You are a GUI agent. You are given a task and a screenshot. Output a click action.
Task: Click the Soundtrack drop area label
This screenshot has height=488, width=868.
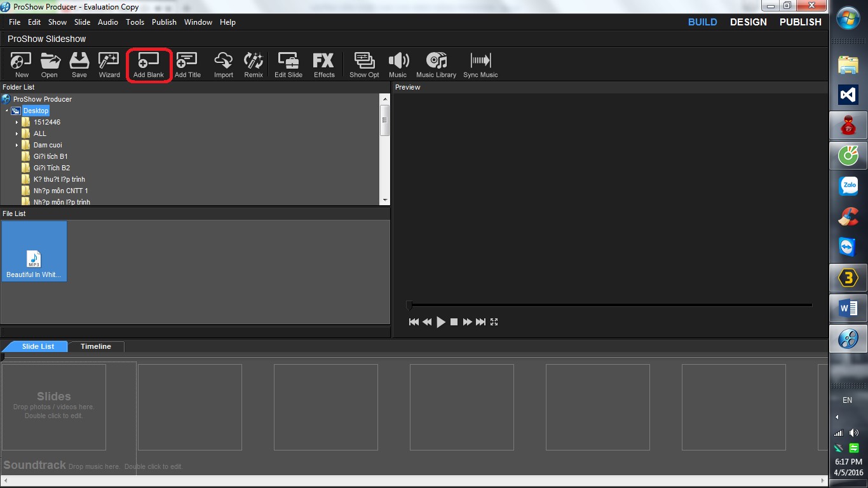click(x=35, y=465)
